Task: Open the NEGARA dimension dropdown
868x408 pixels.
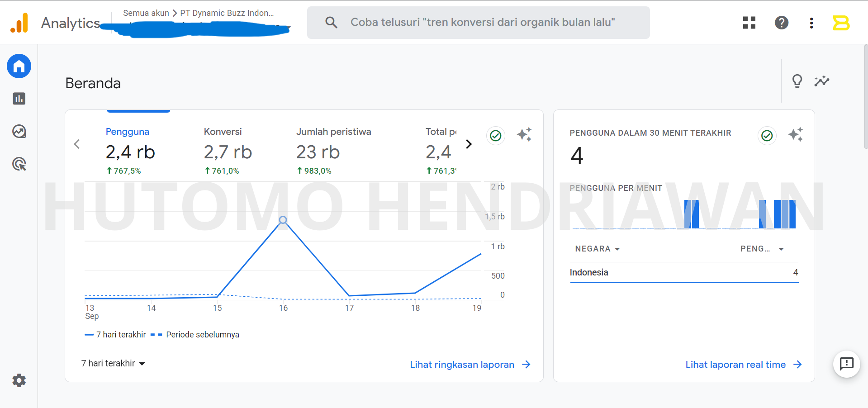Action: click(597, 249)
